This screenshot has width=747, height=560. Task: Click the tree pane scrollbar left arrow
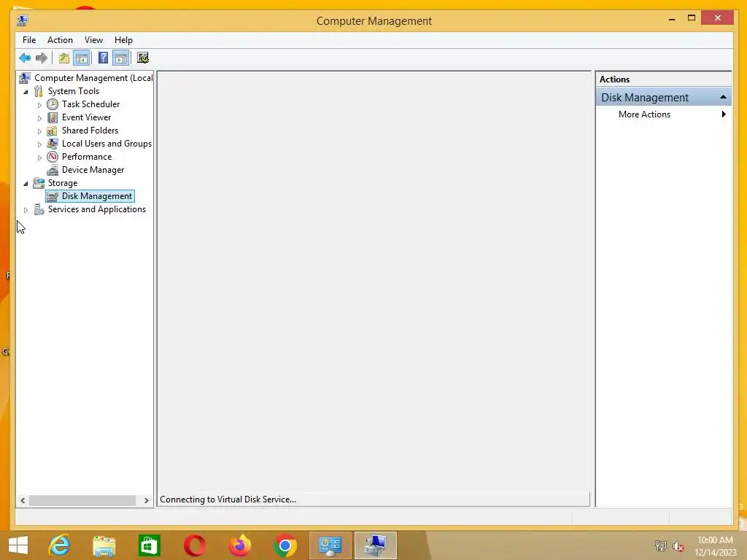pyautogui.click(x=23, y=500)
